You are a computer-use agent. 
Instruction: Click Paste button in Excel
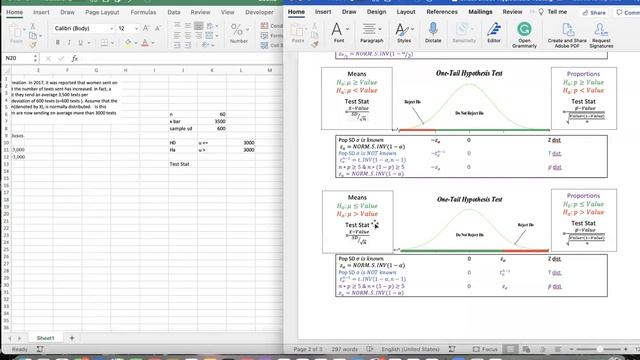pyautogui.click(x=16, y=33)
